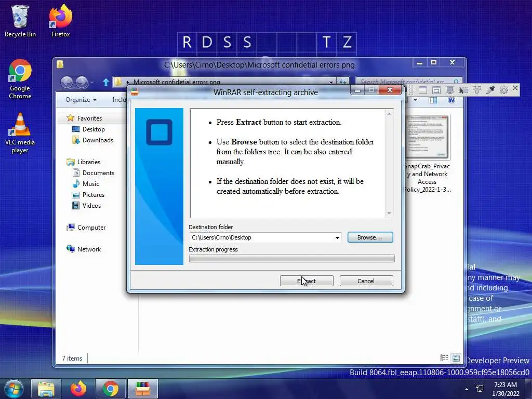The image size is (532, 399).
Task: Toggle the Explorer preview pane icon
Action: (433, 100)
